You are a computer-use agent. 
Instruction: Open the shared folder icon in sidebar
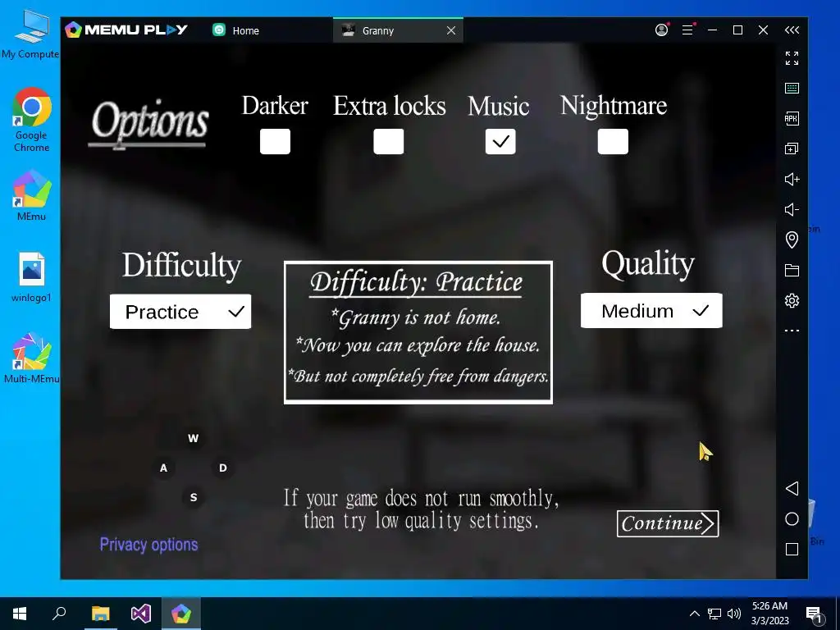[792, 270]
